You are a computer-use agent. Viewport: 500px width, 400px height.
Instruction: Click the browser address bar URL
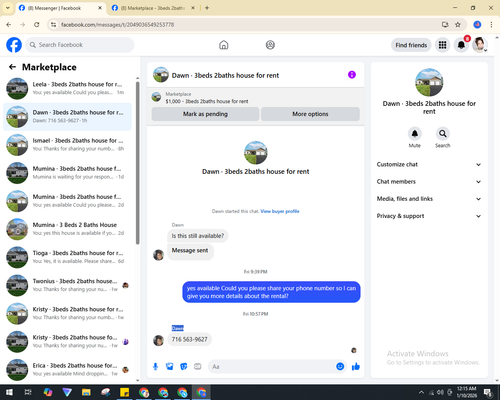117,25
